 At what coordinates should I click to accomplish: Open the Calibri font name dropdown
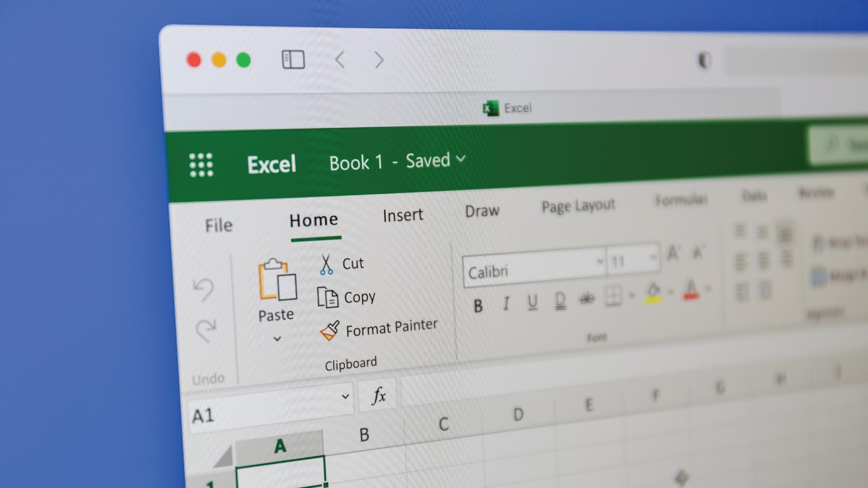click(x=600, y=261)
